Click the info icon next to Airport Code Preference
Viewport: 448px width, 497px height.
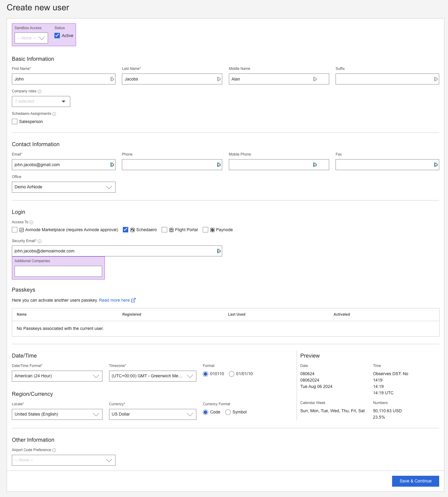(x=54, y=450)
